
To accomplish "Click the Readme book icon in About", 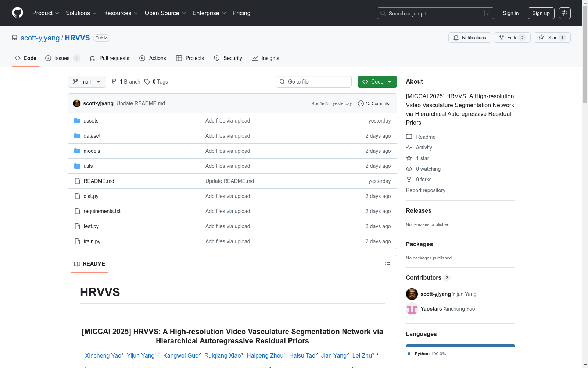I will (x=409, y=137).
